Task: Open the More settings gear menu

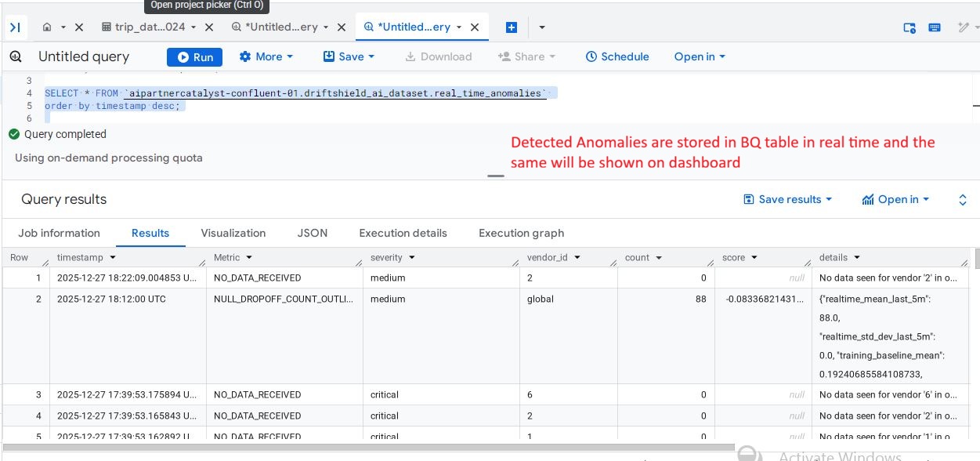Action: (266, 57)
